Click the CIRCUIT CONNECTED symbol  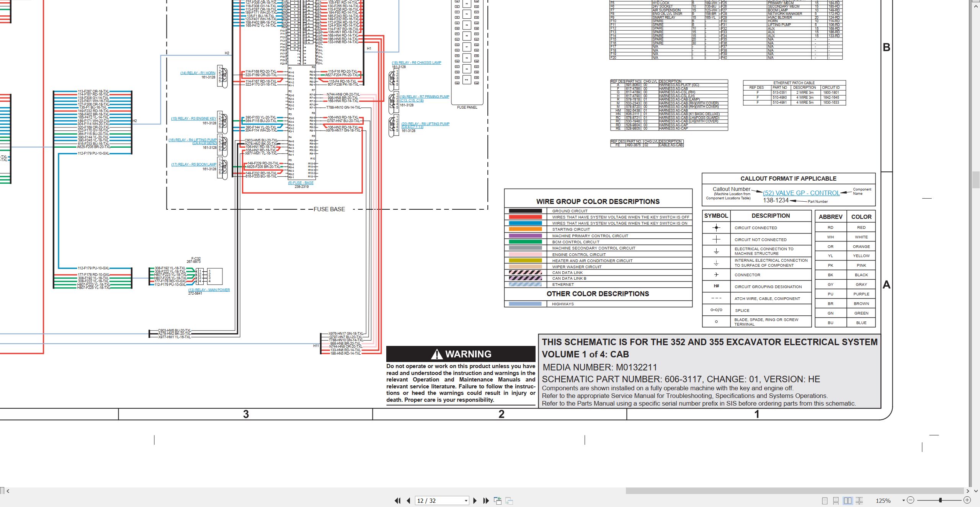point(716,228)
